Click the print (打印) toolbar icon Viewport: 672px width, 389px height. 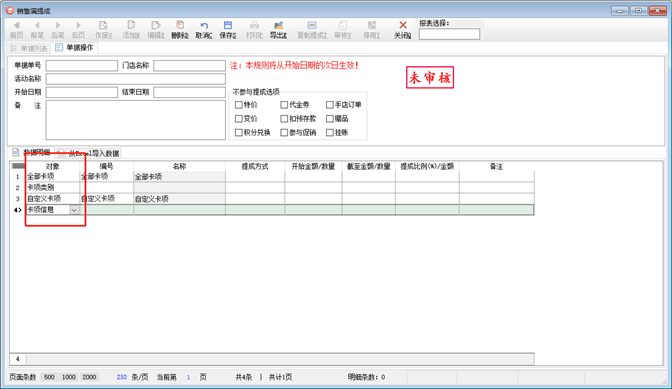click(x=254, y=26)
